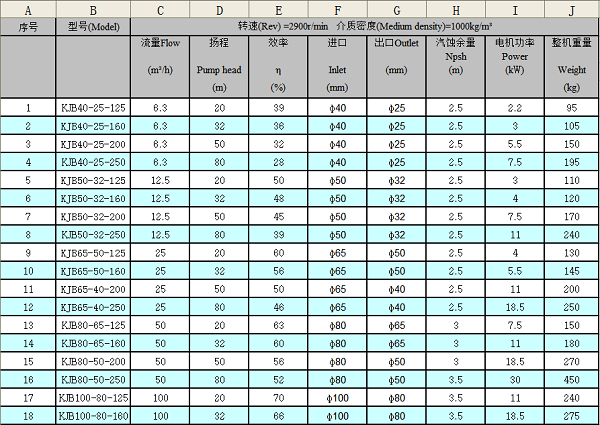Viewport: 600px width, 425px height.
Task: Select model cell KJB65-50-160
Action: coord(92,270)
